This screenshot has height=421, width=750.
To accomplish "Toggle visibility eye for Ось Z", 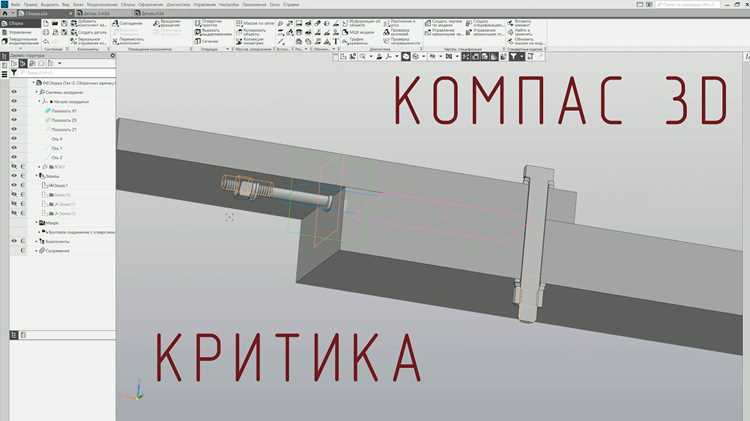I will [14, 157].
